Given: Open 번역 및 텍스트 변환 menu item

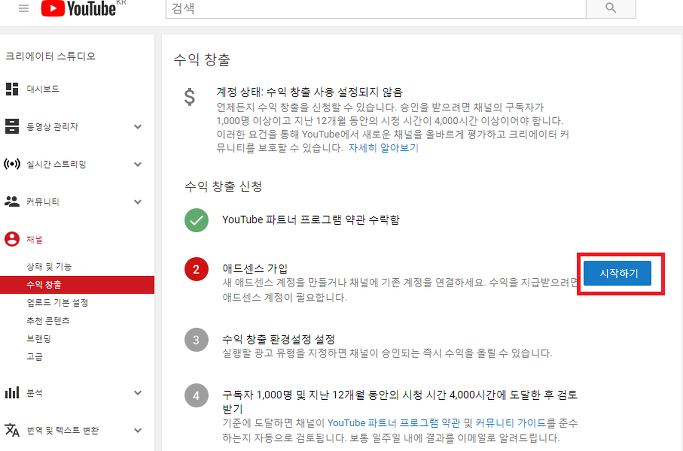Looking at the screenshot, I should click(x=62, y=431).
